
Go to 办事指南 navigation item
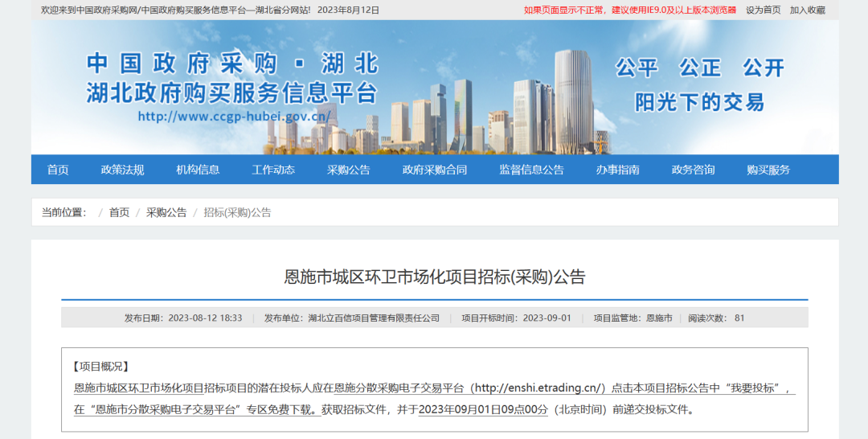[x=617, y=170]
